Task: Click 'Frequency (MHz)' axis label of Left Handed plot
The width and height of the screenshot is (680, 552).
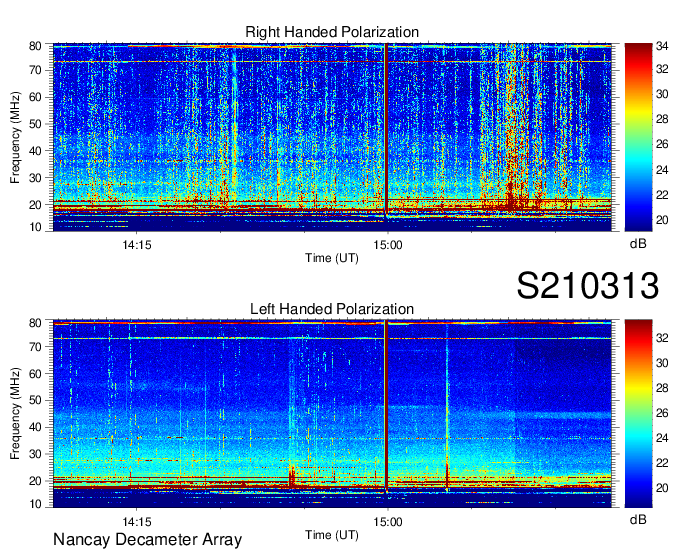Action: (x=15, y=414)
